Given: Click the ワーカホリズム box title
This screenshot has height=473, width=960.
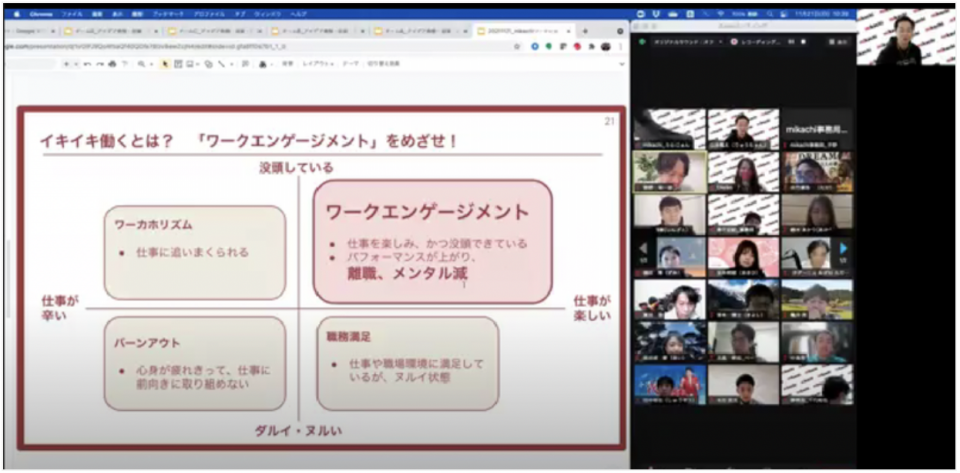Looking at the screenshot, I should [x=154, y=225].
